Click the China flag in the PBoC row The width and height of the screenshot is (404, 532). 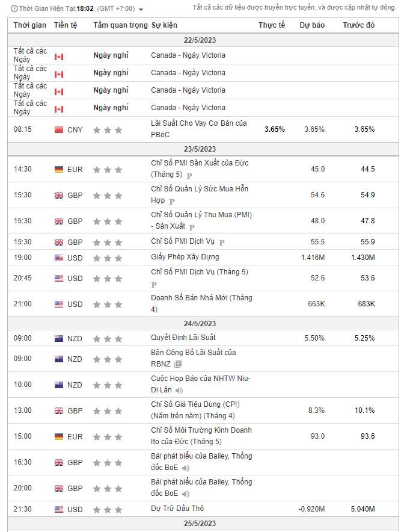pyautogui.click(x=59, y=129)
